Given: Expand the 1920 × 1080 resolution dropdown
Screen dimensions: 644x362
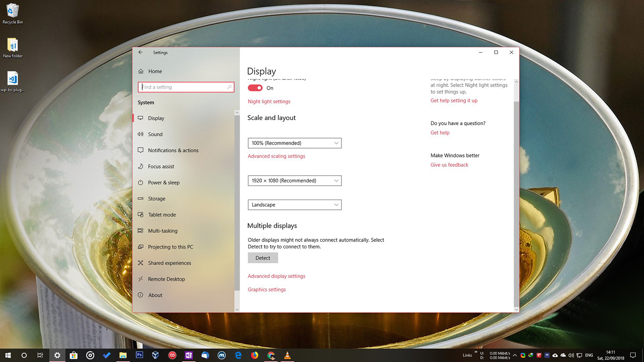Looking at the screenshot, I should pos(295,181).
